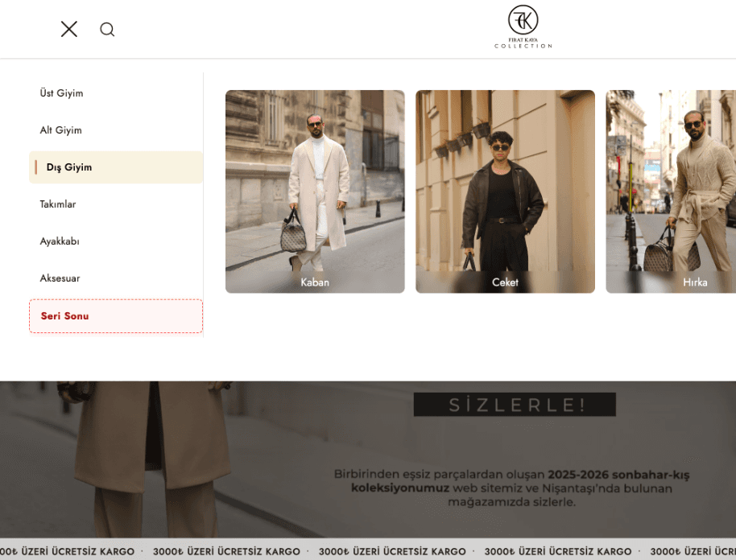Viewport: 736px width, 560px height.
Task: Open the Hırka category card
Action: pos(672,191)
